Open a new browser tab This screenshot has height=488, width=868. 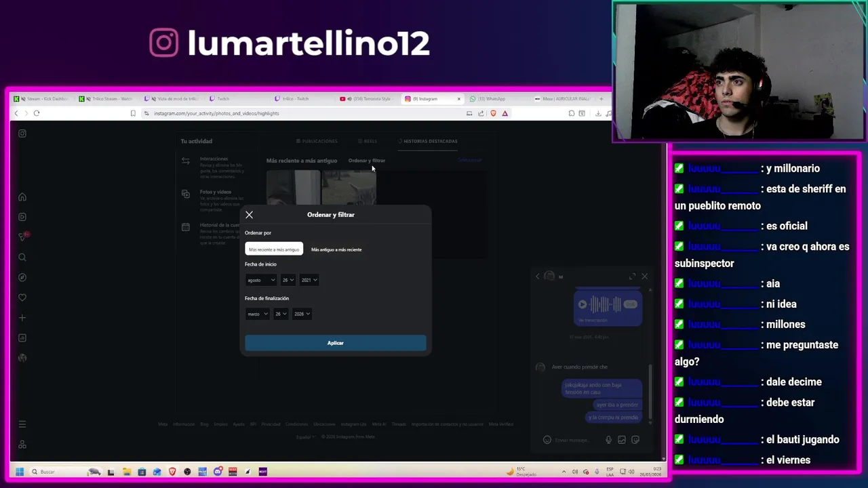click(x=601, y=99)
